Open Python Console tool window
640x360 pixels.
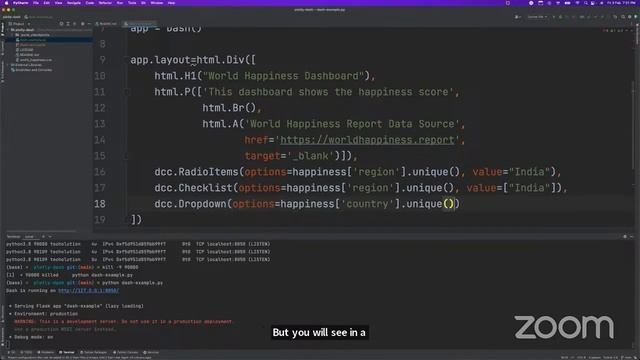[126, 352]
